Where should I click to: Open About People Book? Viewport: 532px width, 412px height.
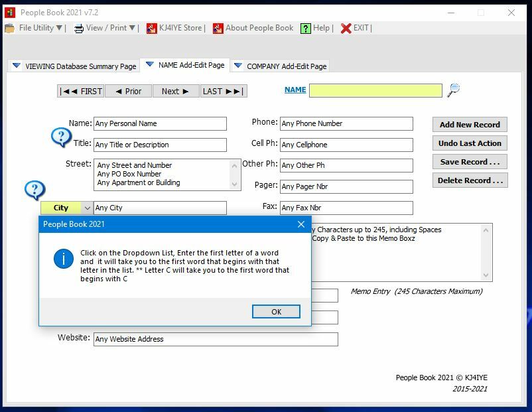pyautogui.click(x=259, y=28)
